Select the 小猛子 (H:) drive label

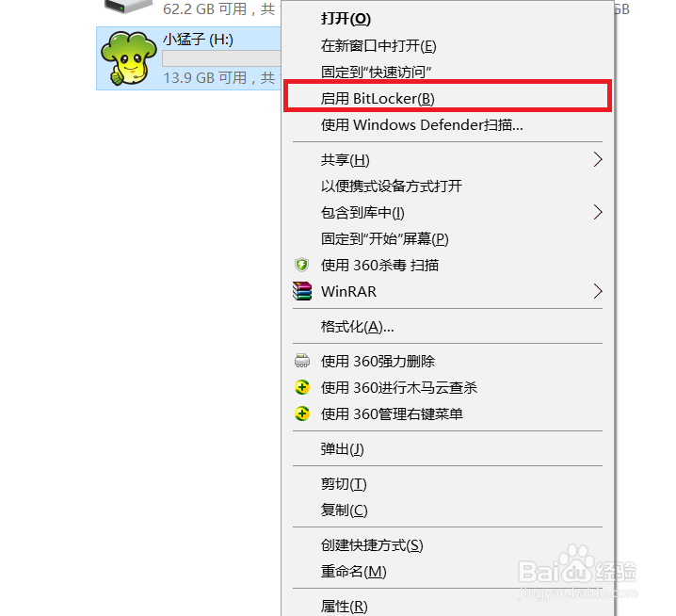click(198, 40)
